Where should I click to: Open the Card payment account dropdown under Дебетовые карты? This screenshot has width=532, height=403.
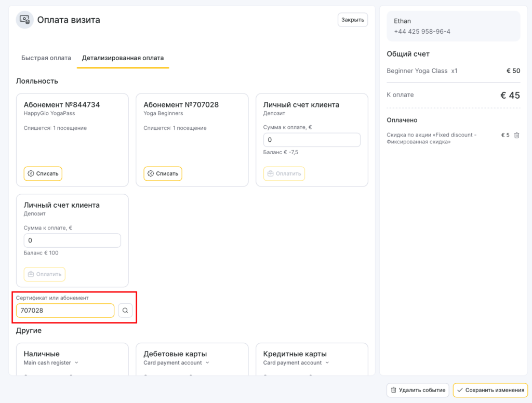tap(176, 362)
